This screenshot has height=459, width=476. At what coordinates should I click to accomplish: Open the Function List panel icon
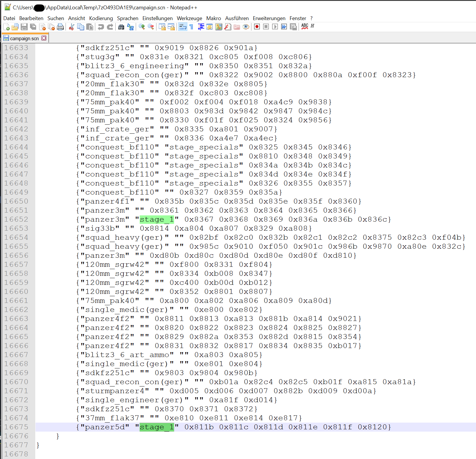228,27
